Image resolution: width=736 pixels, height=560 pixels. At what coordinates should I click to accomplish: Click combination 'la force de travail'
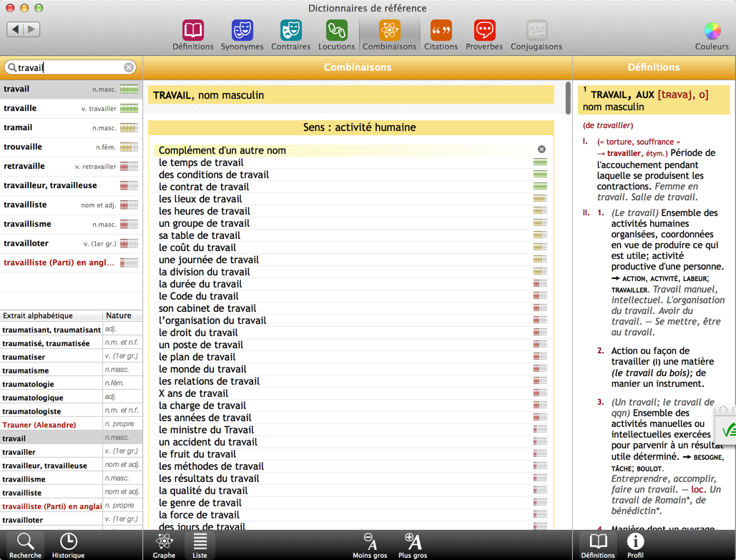199,515
